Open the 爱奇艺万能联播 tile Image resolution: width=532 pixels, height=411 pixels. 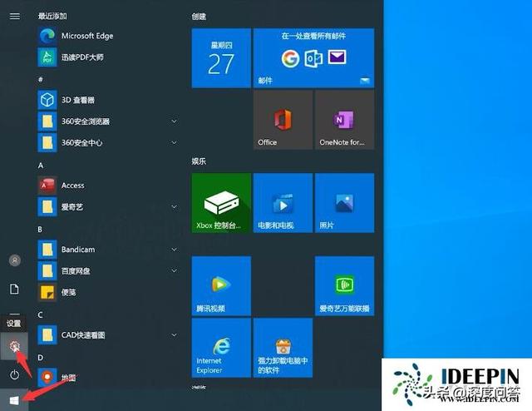(x=345, y=286)
